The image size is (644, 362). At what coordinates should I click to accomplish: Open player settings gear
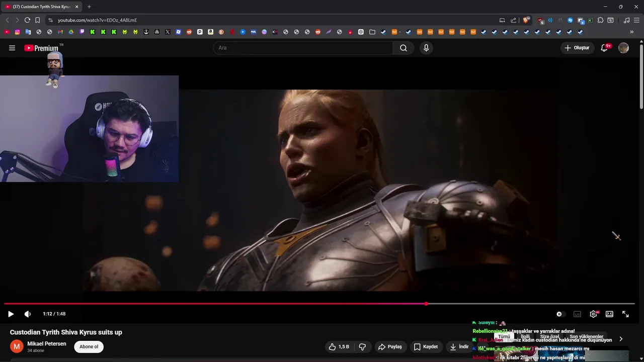coord(593,314)
